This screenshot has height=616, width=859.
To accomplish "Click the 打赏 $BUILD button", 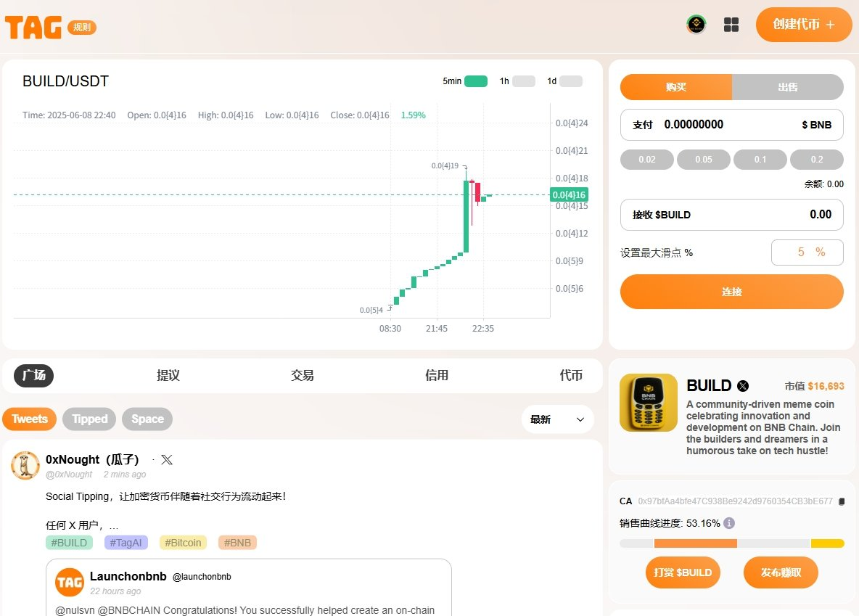I will (x=683, y=572).
